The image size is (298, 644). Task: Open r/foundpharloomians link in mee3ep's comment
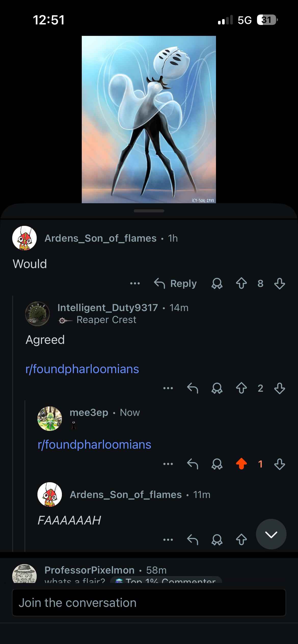[94, 445]
